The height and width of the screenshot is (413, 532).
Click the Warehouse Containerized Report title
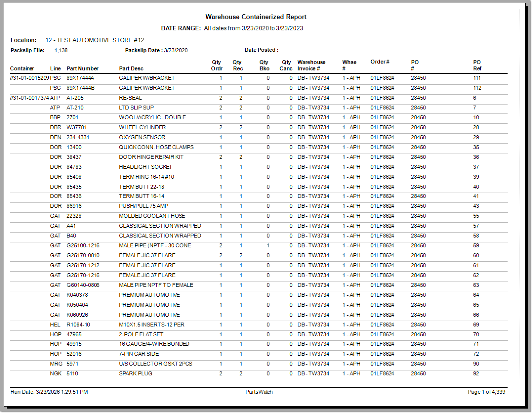tap(256, 17)
